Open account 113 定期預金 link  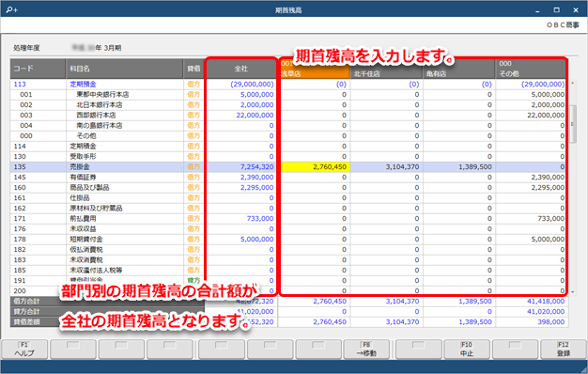(x=83, y=84)
